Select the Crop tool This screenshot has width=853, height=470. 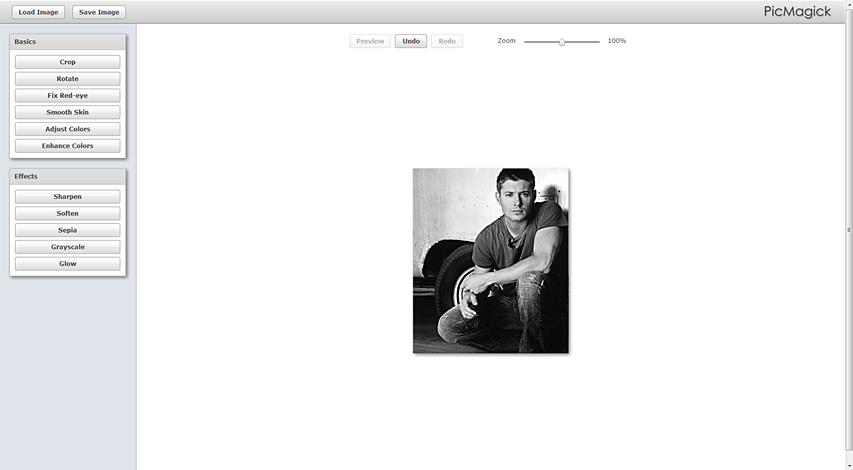(67, 62)
